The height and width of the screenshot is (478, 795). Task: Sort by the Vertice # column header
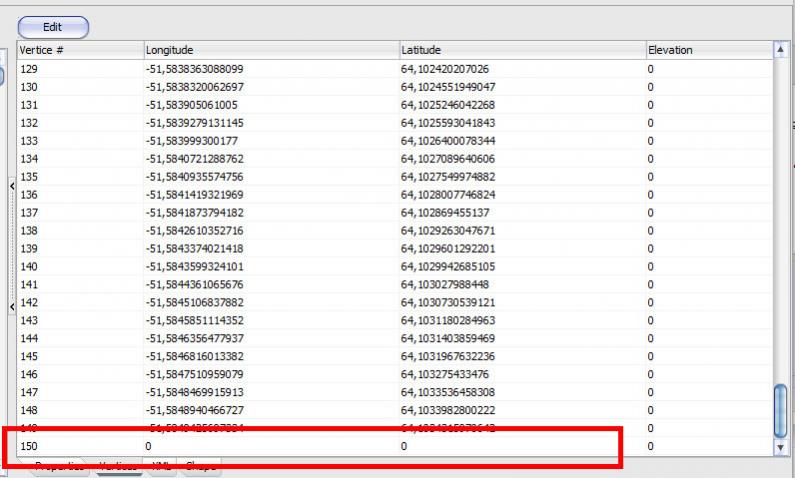[x=80, y=49]
